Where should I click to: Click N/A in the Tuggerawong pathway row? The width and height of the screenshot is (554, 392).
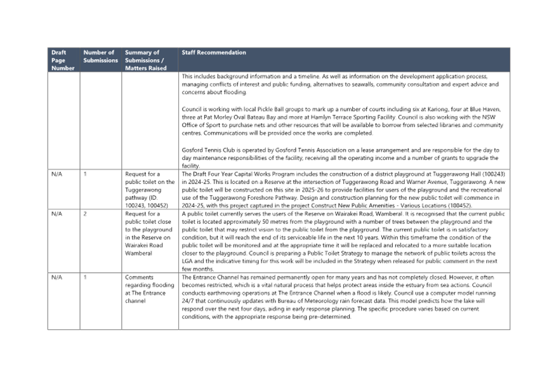tap(56, 174)
